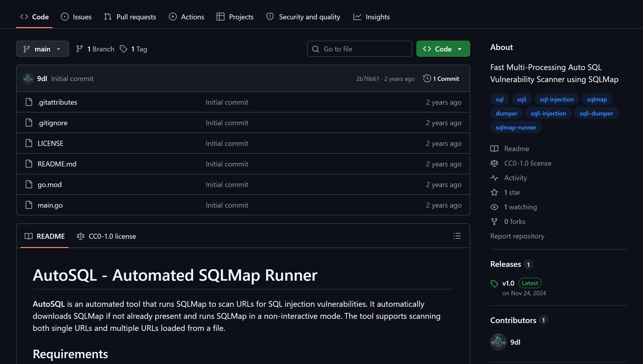View the 0 forks link
Viewport: 643px width, 364px height.
pyautogui.click(x=508, y=222)
